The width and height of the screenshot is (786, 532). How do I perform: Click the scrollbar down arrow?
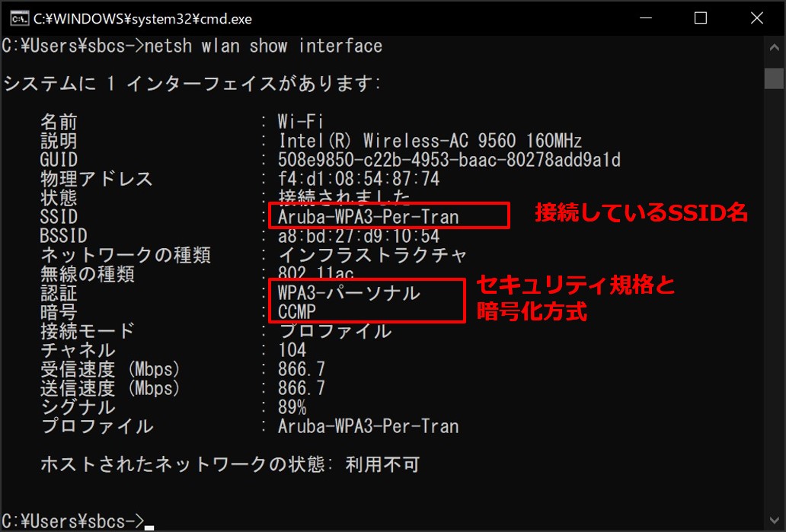(774, 521)
